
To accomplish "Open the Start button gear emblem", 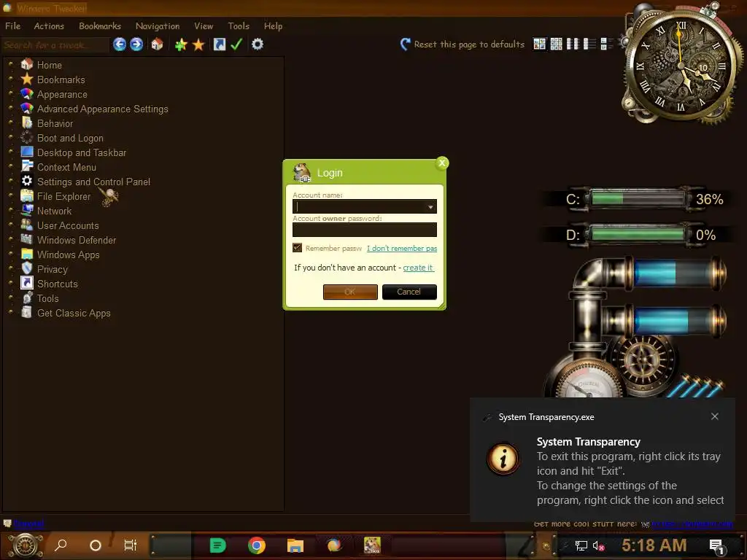I will (x=26, y=545).
